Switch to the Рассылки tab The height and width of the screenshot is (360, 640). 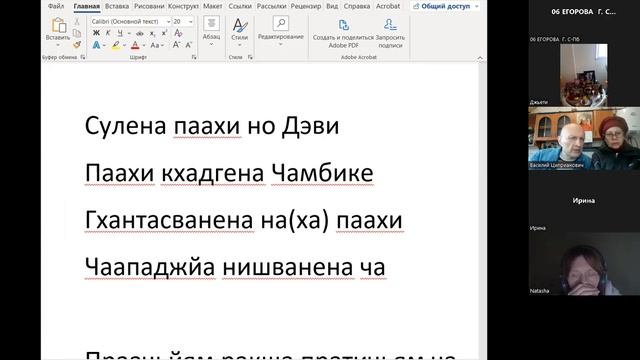pyautogui.click(x=271, y=6)
